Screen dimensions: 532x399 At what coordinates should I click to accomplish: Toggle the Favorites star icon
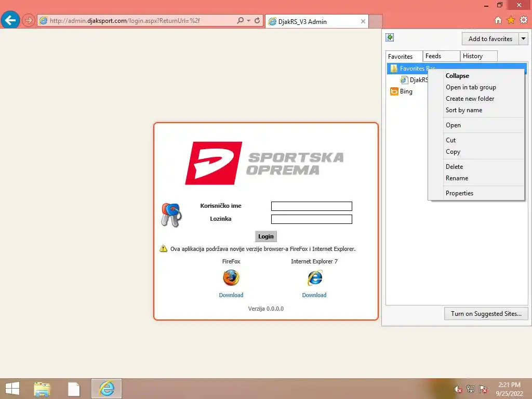pyautogui.click(x=511, y=20)
